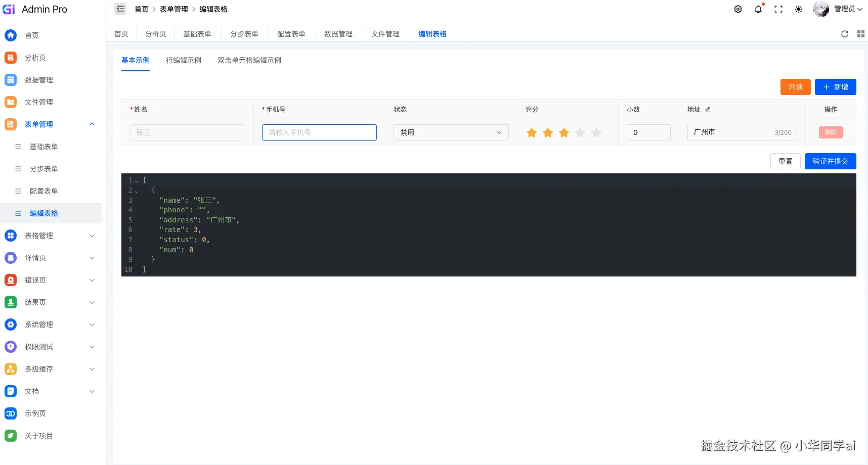Viewport: 868px width, 465px height.
Task: Switch to 行编辑示例 tab
Action: click(x=184, y=60)
